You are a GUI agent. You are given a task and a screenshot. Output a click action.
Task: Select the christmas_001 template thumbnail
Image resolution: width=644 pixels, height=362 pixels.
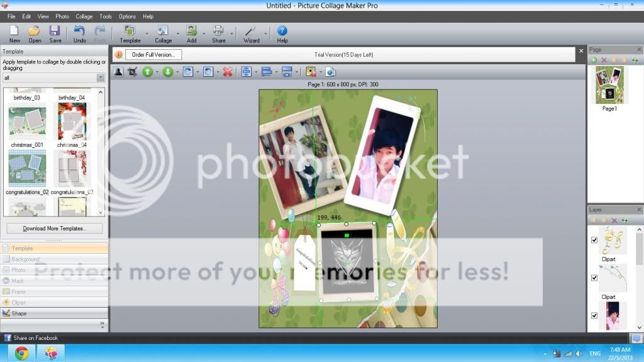28,122
